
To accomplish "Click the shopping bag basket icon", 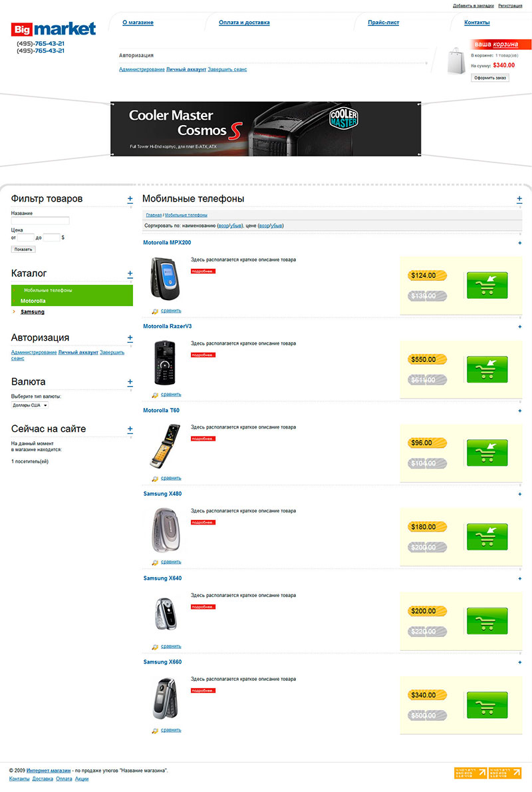I will pyautogui.click(x=456, y=61).
